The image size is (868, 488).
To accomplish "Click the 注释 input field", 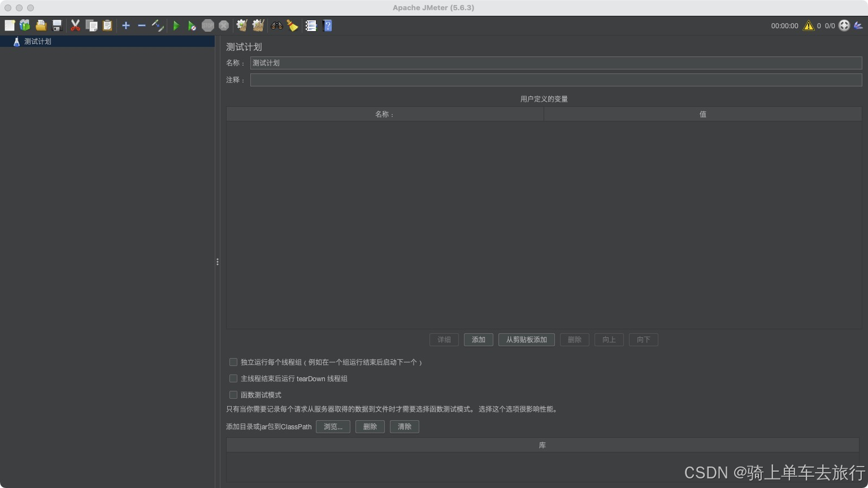I will 556,80.
